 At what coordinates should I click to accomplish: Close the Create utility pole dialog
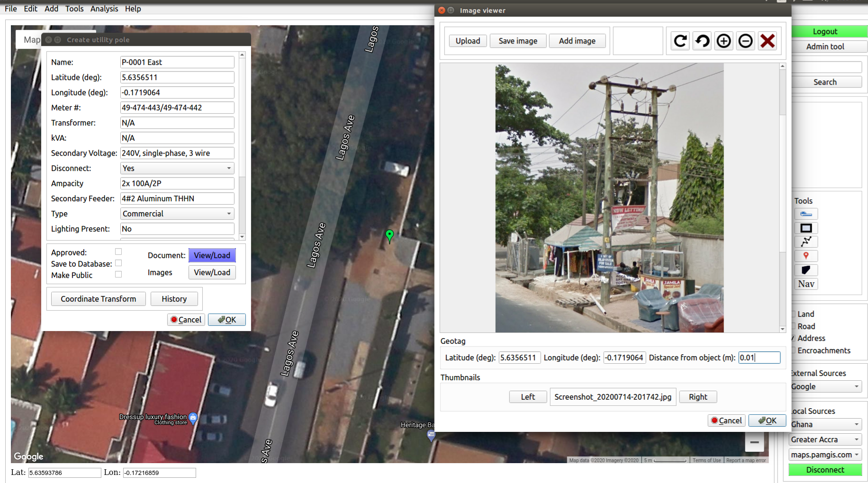48,40
